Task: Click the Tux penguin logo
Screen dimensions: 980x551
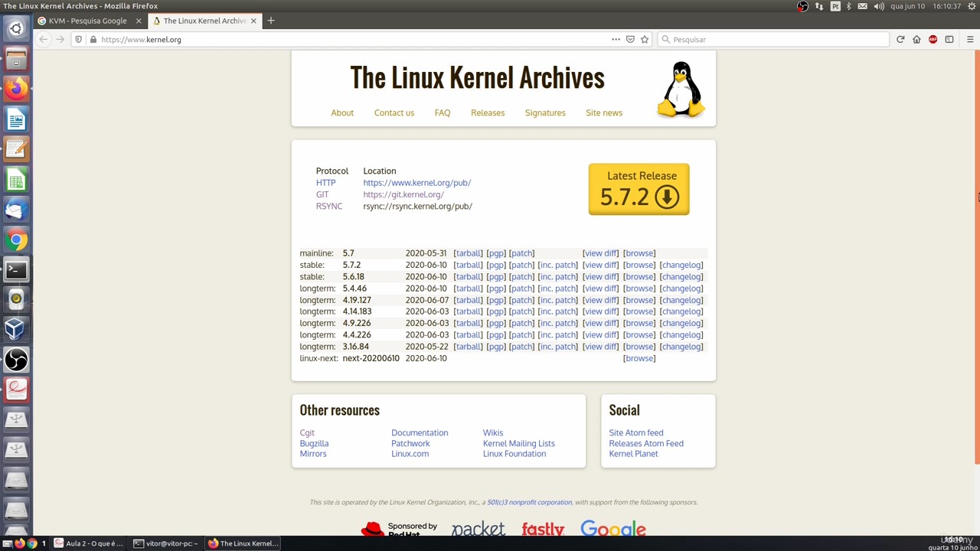Action: (x=681, y=90)
